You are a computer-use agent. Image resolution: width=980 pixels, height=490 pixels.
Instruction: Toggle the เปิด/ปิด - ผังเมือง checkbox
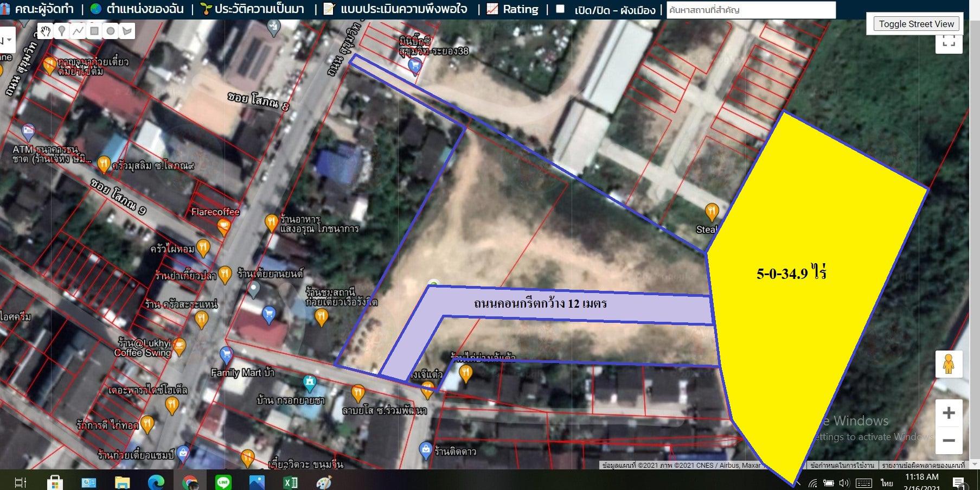click(x=560, y=9)
